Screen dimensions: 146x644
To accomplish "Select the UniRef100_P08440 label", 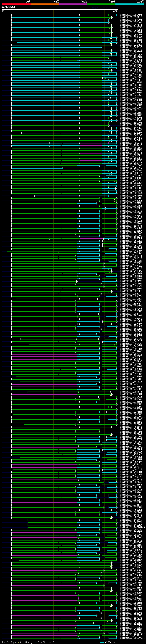I will coord(131,130).
